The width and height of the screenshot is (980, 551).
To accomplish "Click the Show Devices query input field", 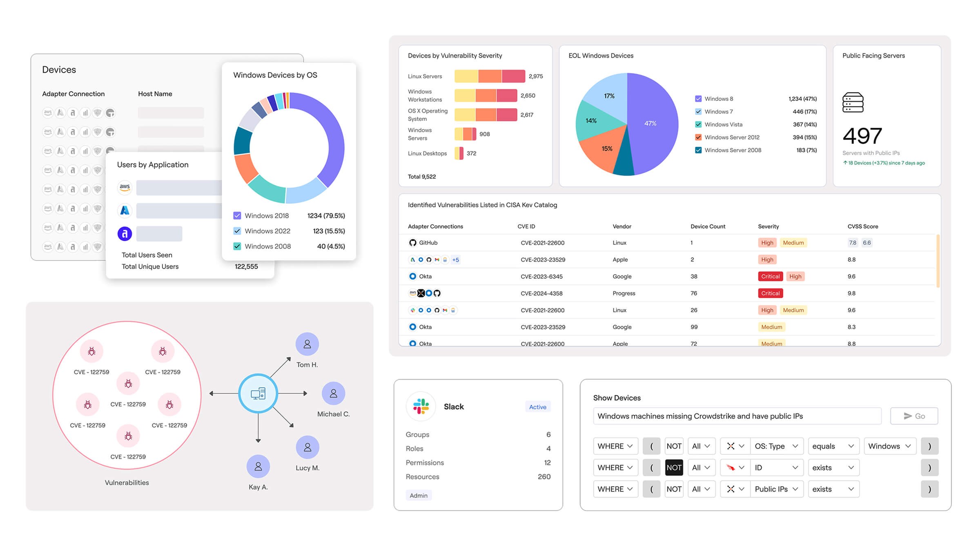I will point(737,416).
